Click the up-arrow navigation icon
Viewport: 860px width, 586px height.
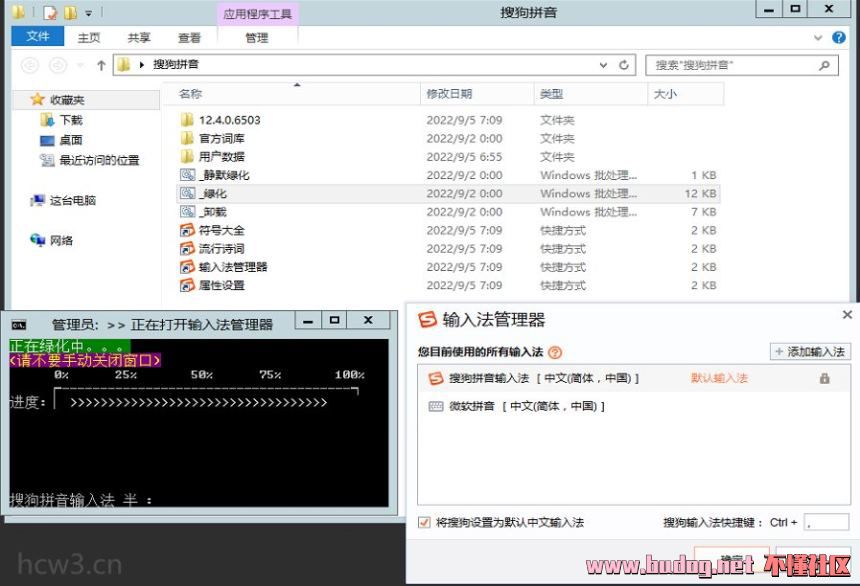click(101, 65)
